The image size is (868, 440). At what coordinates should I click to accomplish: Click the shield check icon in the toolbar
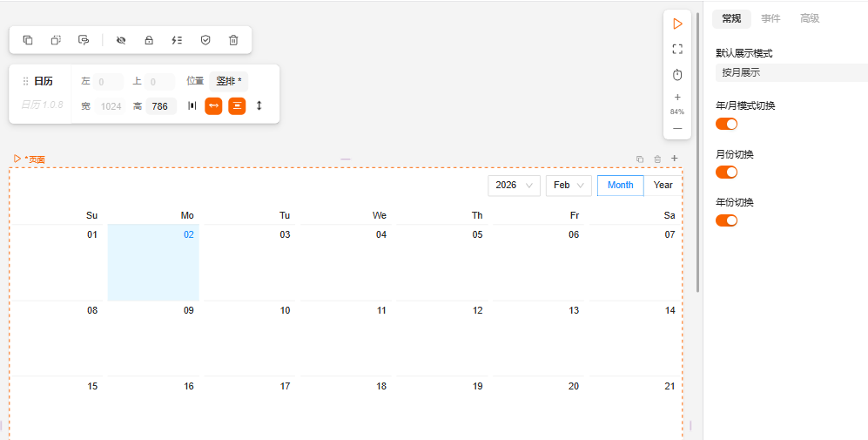205,40
